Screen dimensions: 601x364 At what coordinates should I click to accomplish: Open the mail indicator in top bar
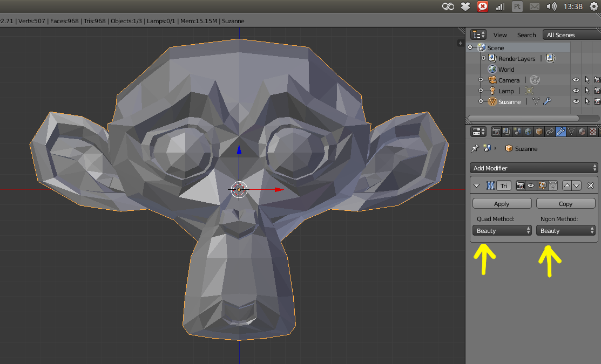click(534, 6)
